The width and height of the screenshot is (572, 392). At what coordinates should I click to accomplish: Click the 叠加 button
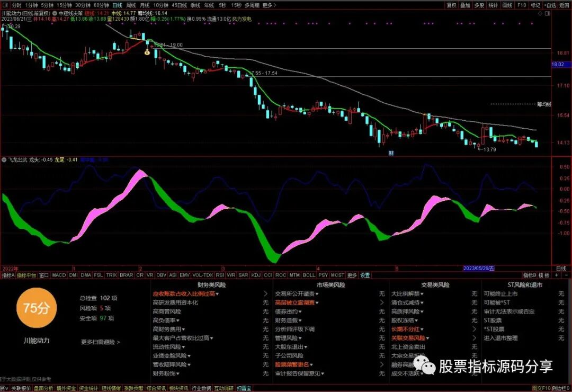pyautogui.click(x=465, y=5)
